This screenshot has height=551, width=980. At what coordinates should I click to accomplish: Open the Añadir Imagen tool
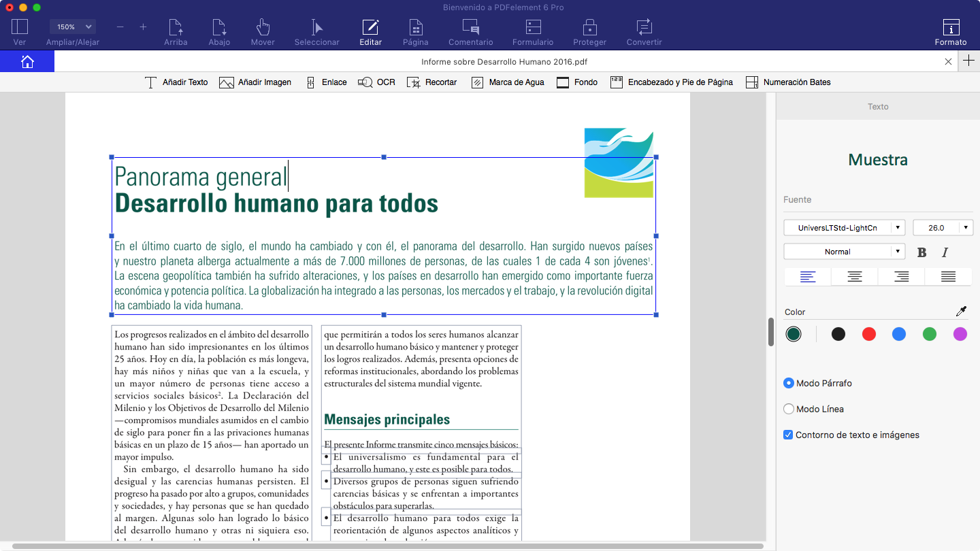255,82
